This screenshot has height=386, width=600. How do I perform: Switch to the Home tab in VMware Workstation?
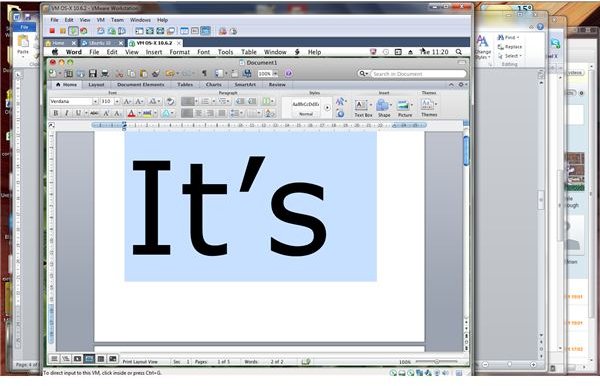60,43
